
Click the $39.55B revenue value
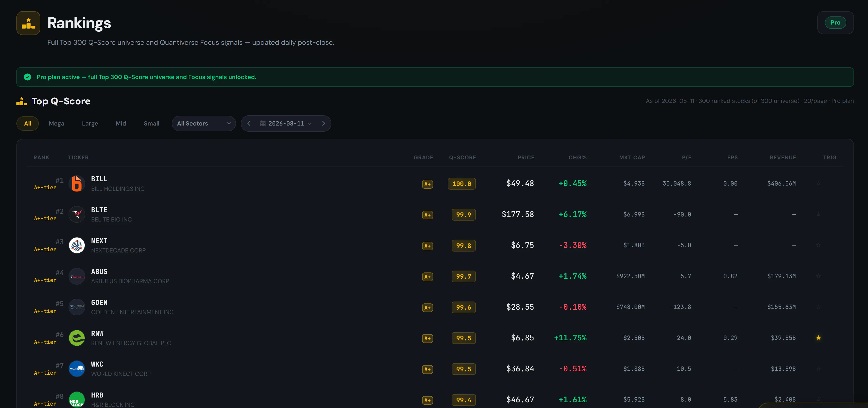click(x=783, y=337)
